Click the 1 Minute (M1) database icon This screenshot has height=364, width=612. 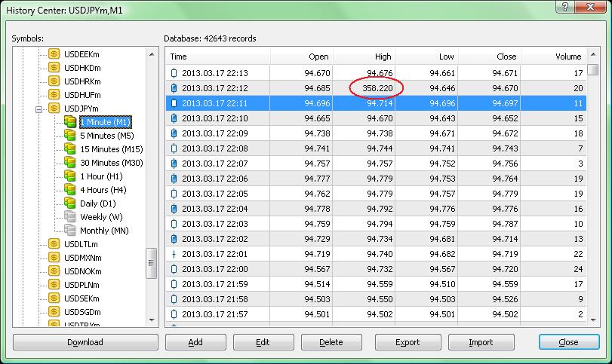pyautogui.click(x=70, y=121)
